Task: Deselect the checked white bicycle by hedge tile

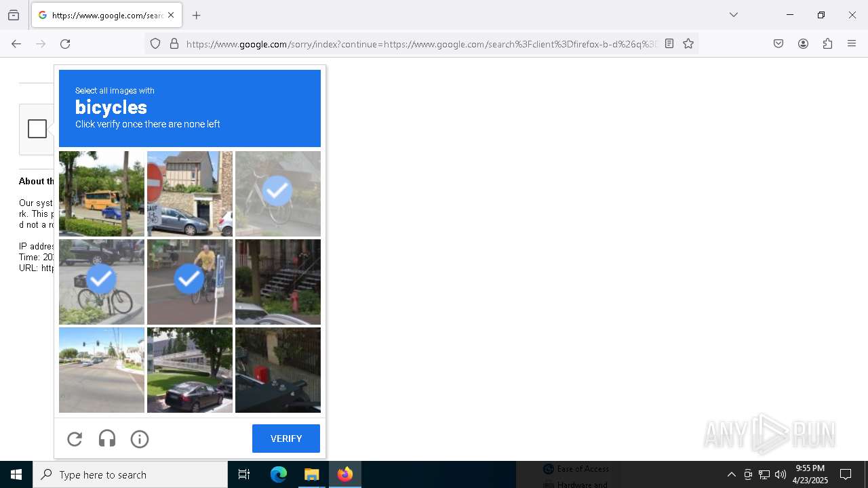Action: [x=278, y=194]
